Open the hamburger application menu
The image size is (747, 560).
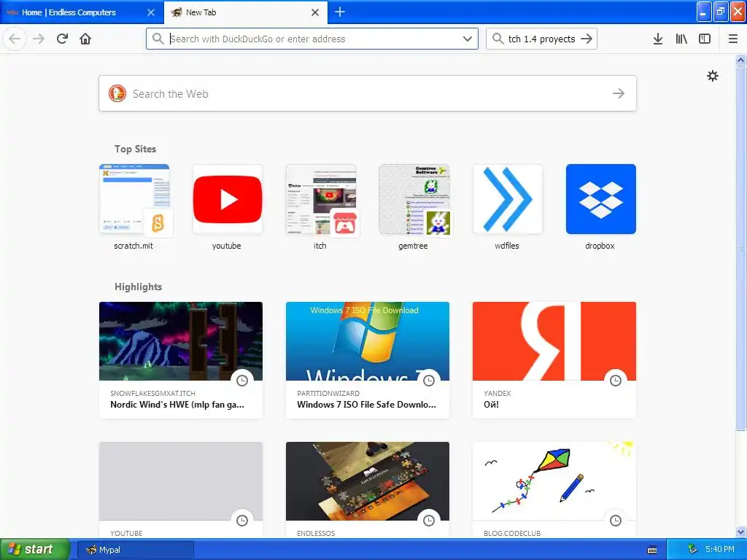pos(733,39)
